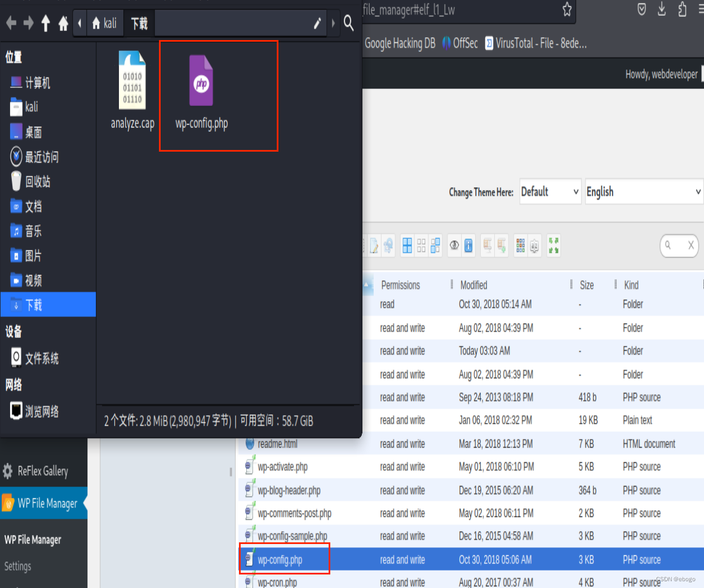Select the analyze.cap file

(x=132, y=90)
